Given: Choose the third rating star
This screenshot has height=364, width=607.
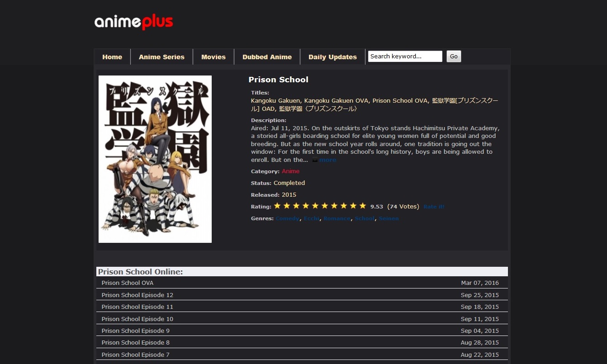Looking at the screenshot, I should (296, 206).
